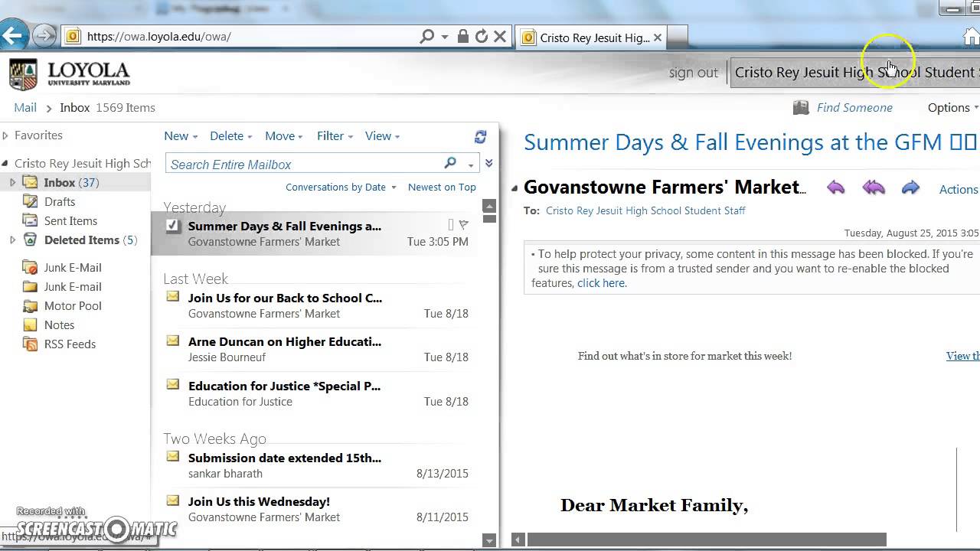Click the Drafts folder icon
980x551 pixels.
point(30,201)
